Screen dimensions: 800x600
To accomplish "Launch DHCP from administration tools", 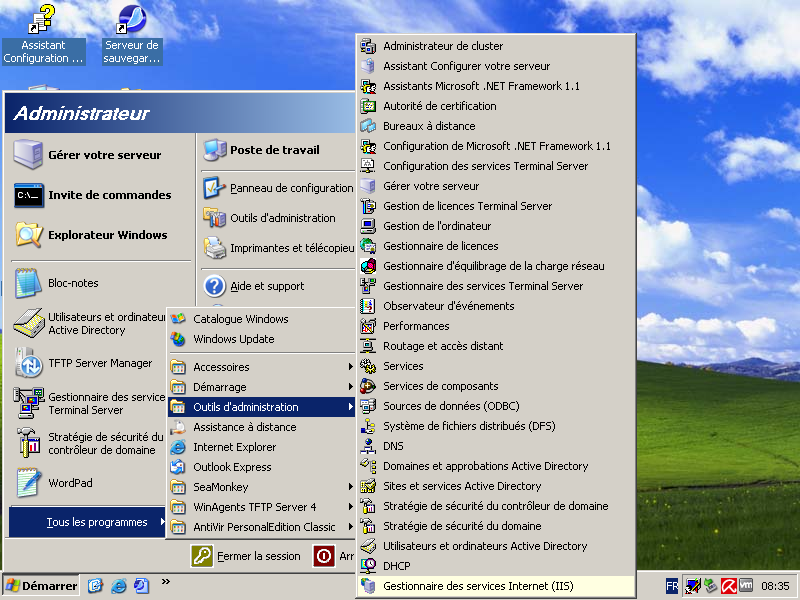I will coord(397,566).
